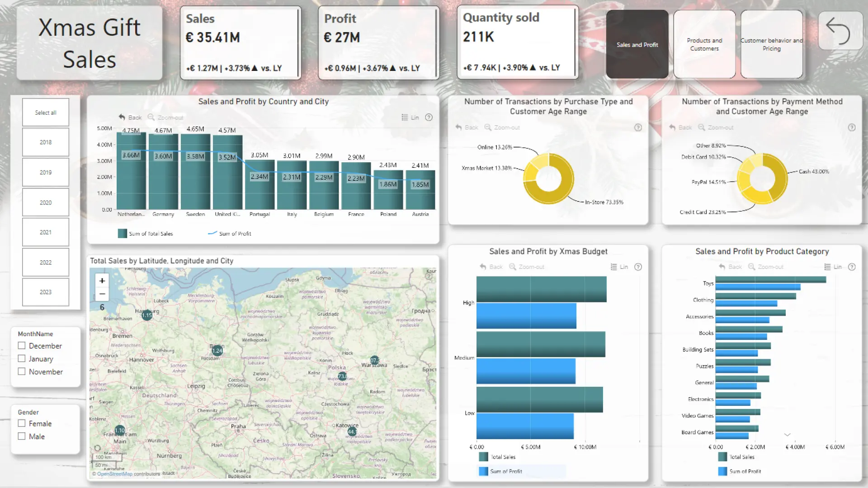This screenshot has width=868, height=488.
Task: Click 'Xmas Market 13.38%' donut label
Action: tap(486, 168)
